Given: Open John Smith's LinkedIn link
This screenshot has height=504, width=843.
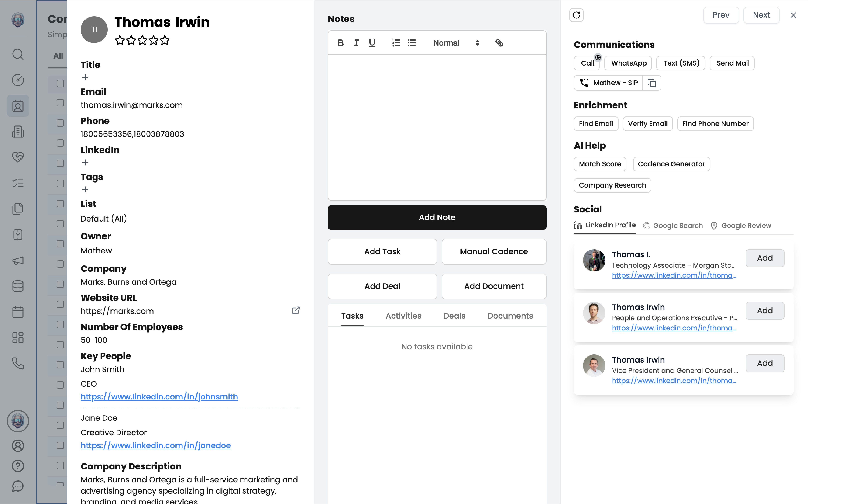Looking at the screenshot, I should click(159, 397).
